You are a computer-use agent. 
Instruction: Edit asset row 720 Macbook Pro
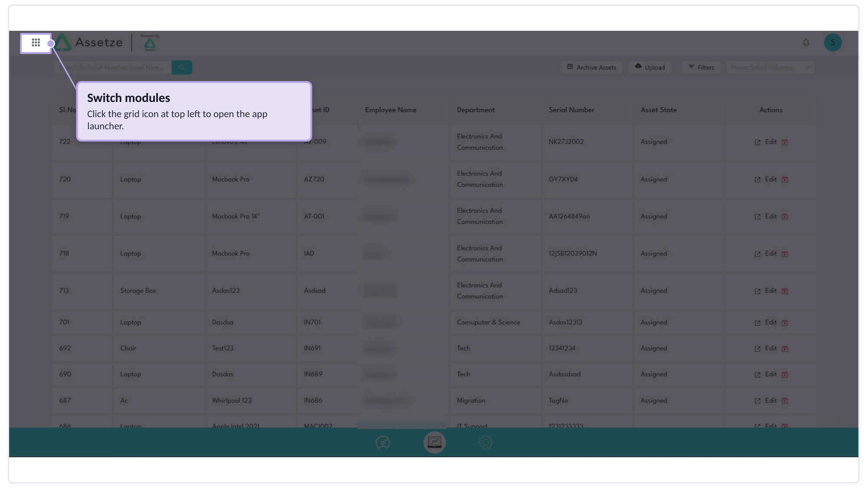pyautogui.click(x=766, y=179)
